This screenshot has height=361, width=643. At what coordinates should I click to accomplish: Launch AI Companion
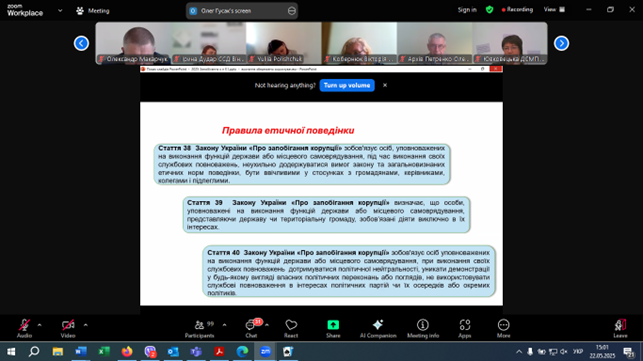click(x=378, y=329)
